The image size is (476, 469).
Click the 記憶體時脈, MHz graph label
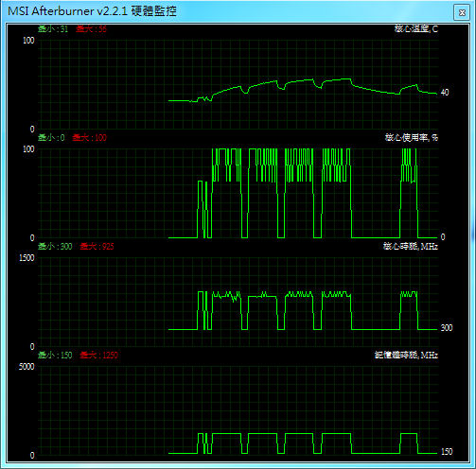point(406,355)
